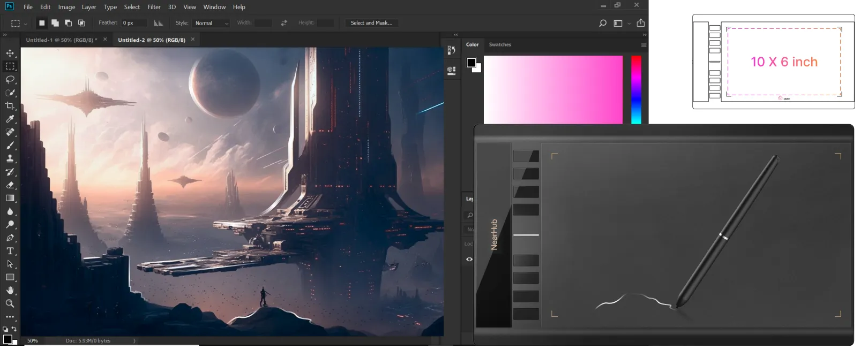868x358 pixels.
Task: Select the Clone Stamp tool
Action: pos(10,158)
